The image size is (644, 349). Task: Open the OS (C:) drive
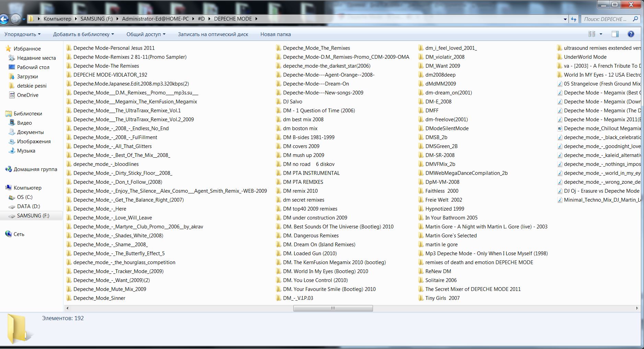pyautogui.click(x=25, y=197)
